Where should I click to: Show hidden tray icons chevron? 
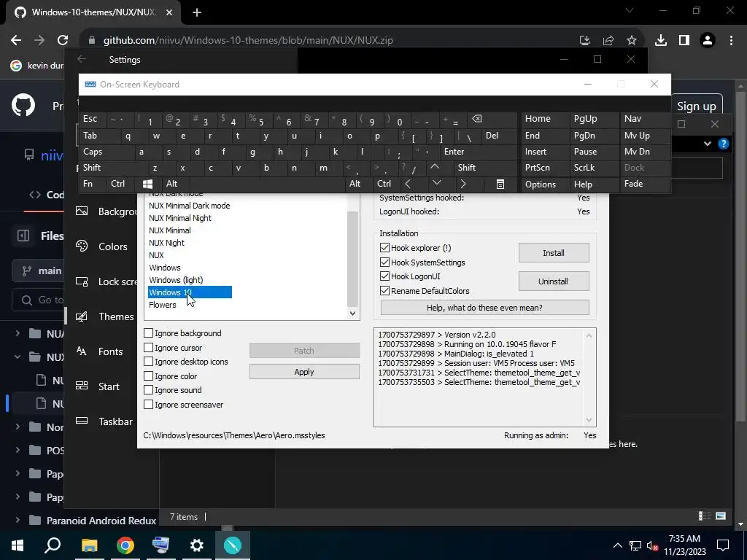617,545
